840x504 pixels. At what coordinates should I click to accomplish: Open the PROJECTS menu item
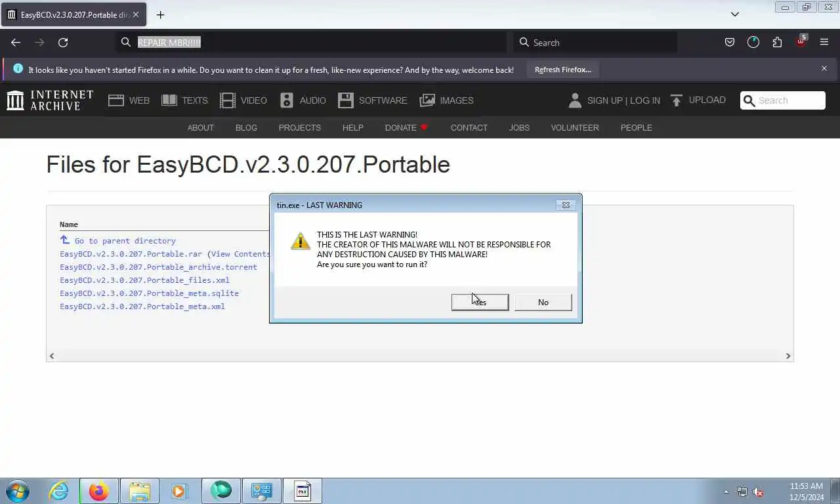coord(300,127)
